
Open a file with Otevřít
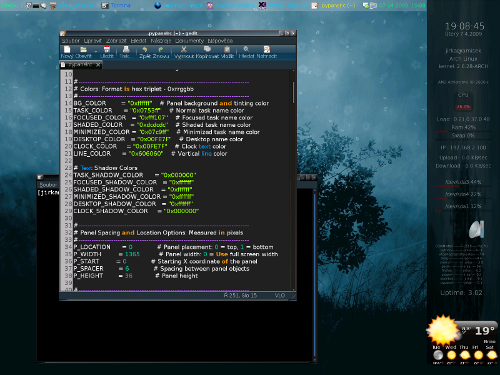[83, 52]
